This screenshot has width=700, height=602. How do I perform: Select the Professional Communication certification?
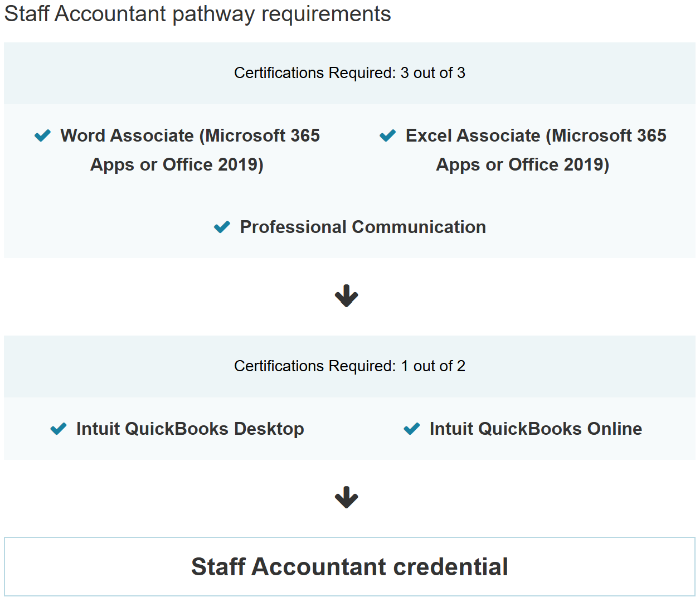point(363,227)
